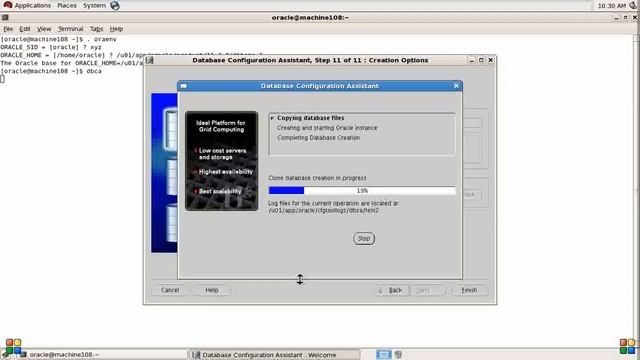Minimize the DBCA Step 11 window
The height and width of the screenshot is (360, 640).
pos(472,60)
